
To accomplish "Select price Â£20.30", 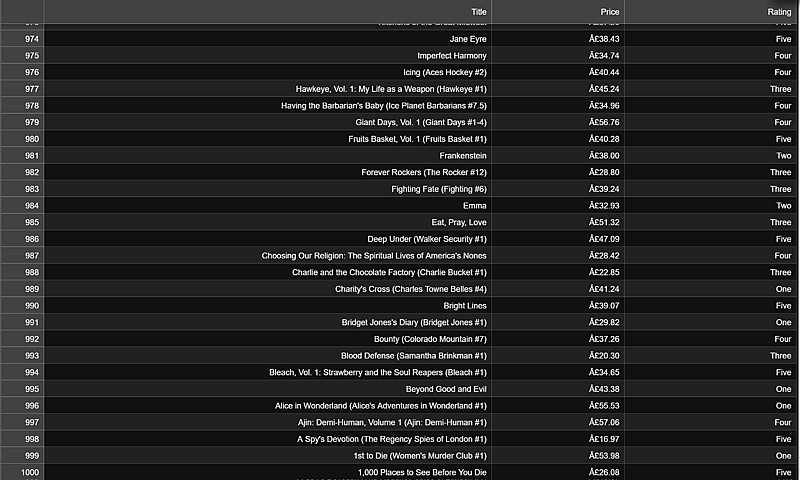I will [558, 356].
